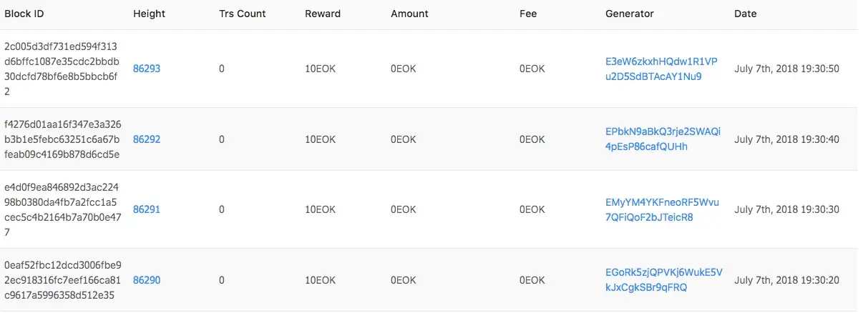Select block ID starting with f4276d01aa16
Screen dimensions: 868x313
(x=63, y=139)
